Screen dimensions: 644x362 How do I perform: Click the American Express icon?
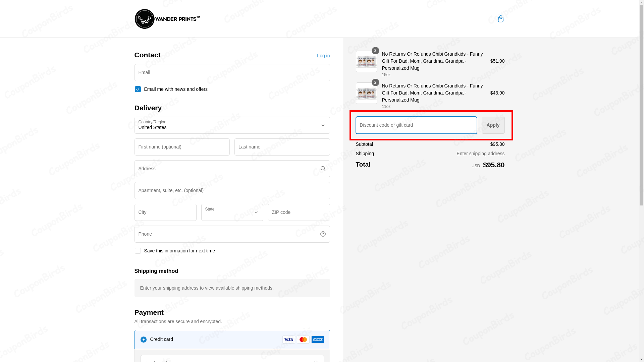point(317,340)
